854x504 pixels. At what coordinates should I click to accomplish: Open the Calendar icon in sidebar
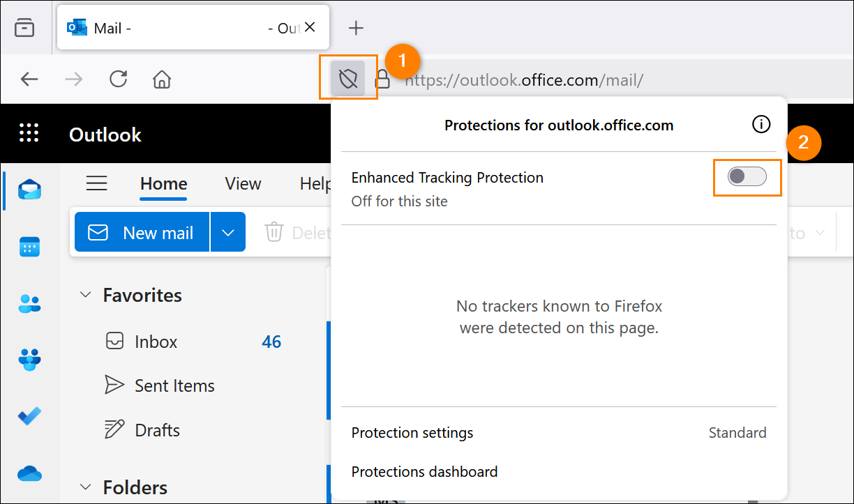[x=29, y=247]
